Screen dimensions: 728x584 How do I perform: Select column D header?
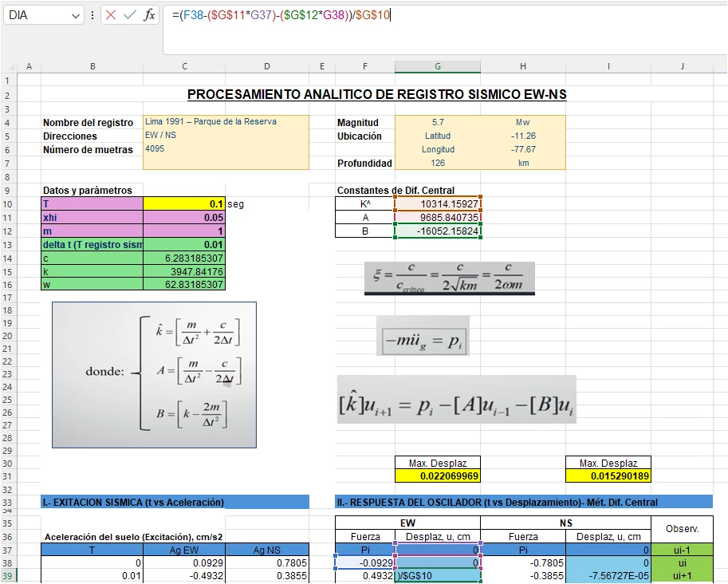click(267, 66)
